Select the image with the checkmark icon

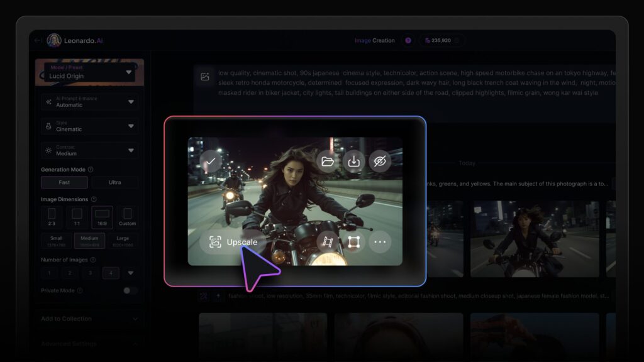211,162
